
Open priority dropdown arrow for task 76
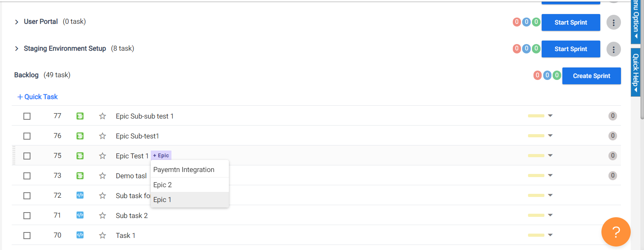click(550, 136)
